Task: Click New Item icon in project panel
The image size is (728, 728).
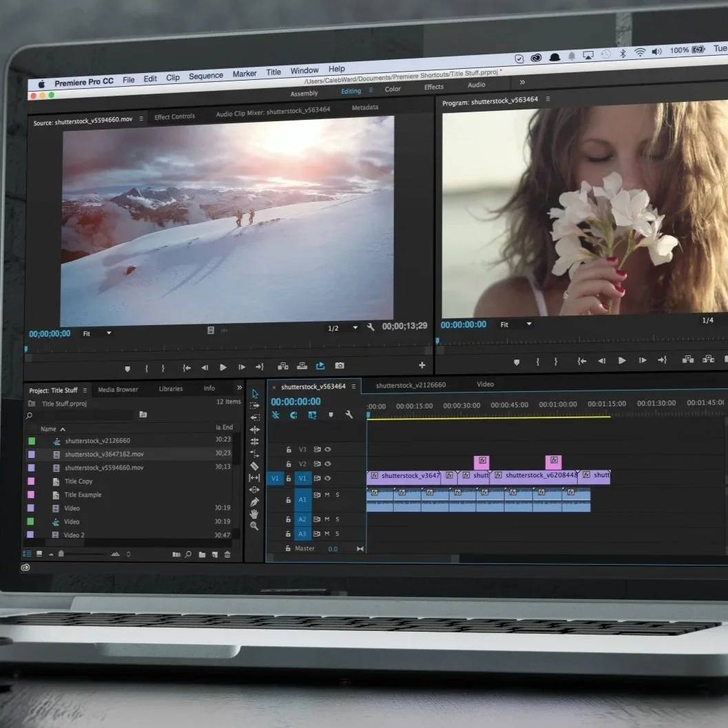Action: click(215, 554)
